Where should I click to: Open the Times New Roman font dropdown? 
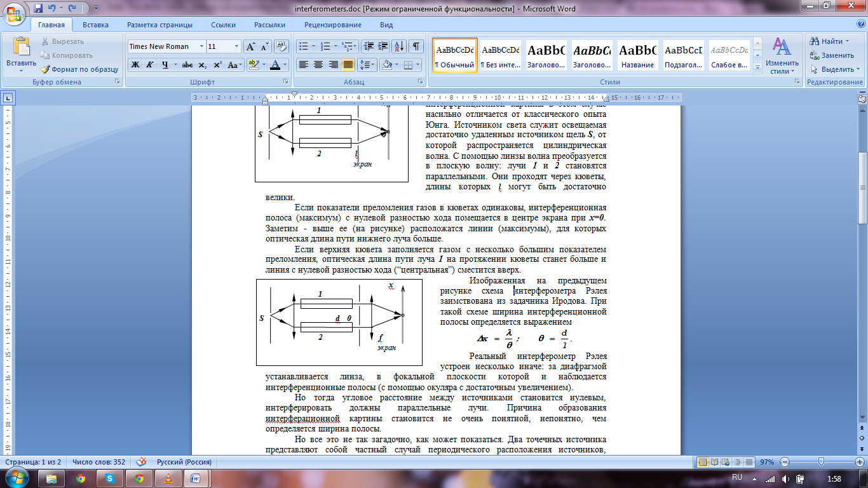[x=201, y=46]
